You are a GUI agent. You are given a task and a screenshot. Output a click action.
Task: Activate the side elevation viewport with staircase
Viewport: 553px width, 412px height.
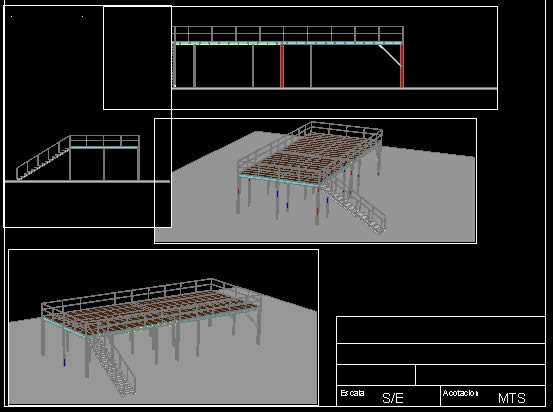(x=87, y=116)
